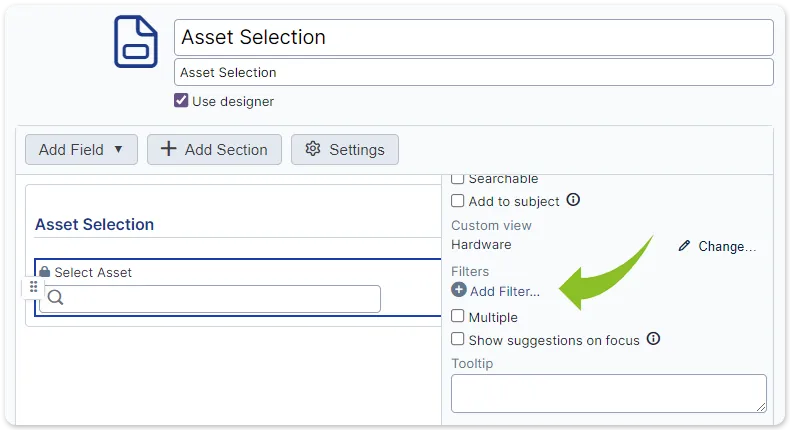Click the large Asset Selection title field
790x430 pixels.
[x=474, y=37]
